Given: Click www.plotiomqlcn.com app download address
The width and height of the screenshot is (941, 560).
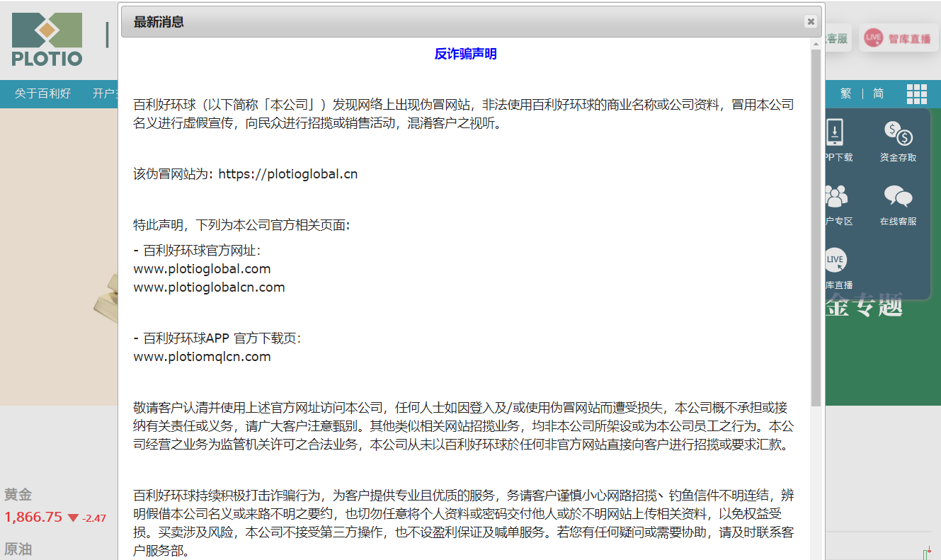Looking at the screenshot, I should (x=202, y=357).
